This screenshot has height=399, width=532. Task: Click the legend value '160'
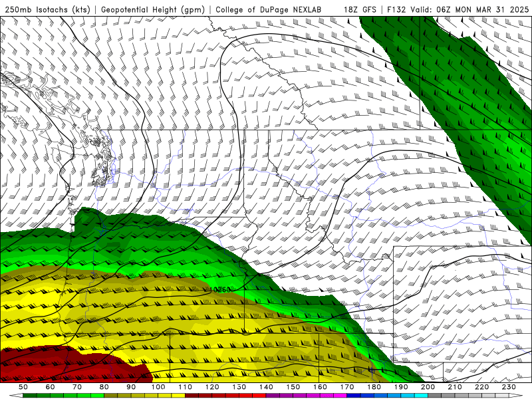coord(320,387)
